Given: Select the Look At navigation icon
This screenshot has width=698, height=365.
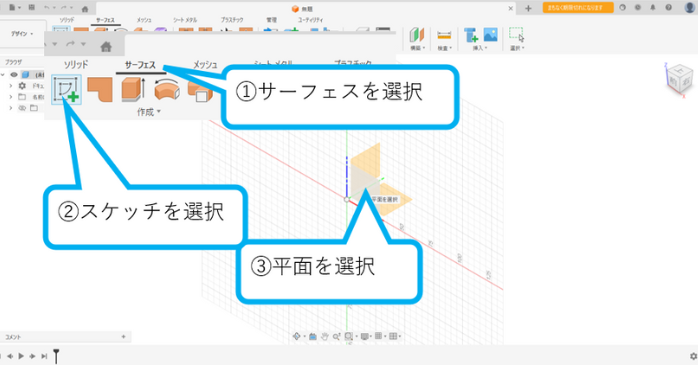Looking at the screenshot, I should point(312,337).
